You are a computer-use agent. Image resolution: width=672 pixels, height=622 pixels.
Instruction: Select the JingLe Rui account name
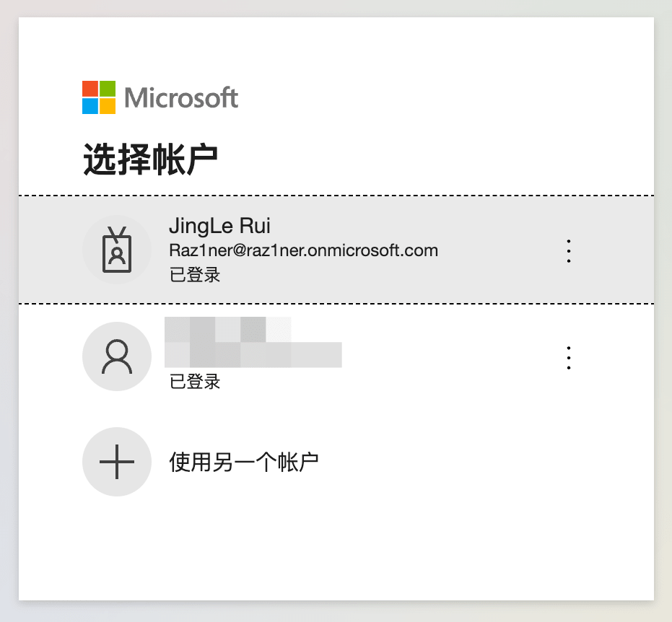(219, 226)
